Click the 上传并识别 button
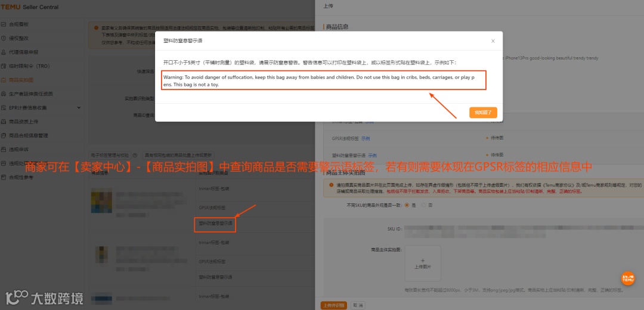 tap(333, 305)
